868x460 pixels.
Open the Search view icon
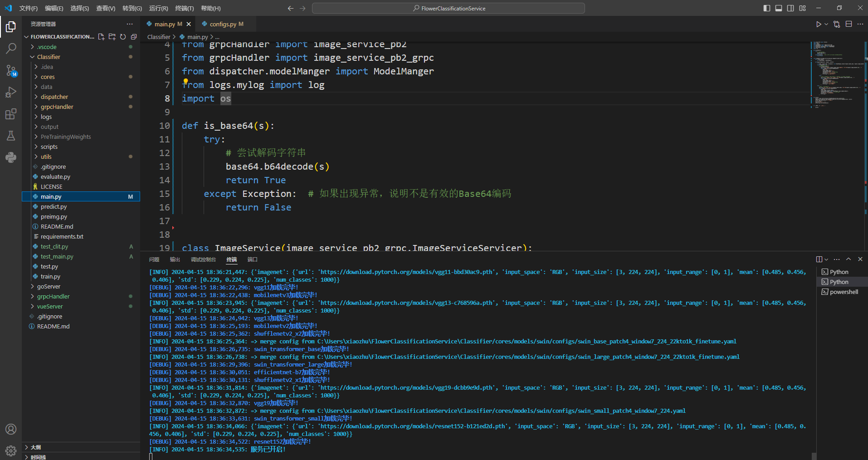coord(11,48)
